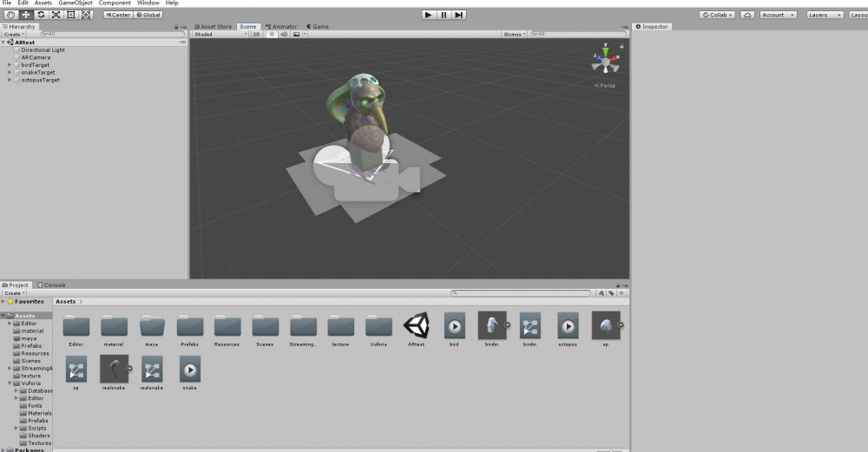
Task: Click the Pause button
Action: (444, 15)
